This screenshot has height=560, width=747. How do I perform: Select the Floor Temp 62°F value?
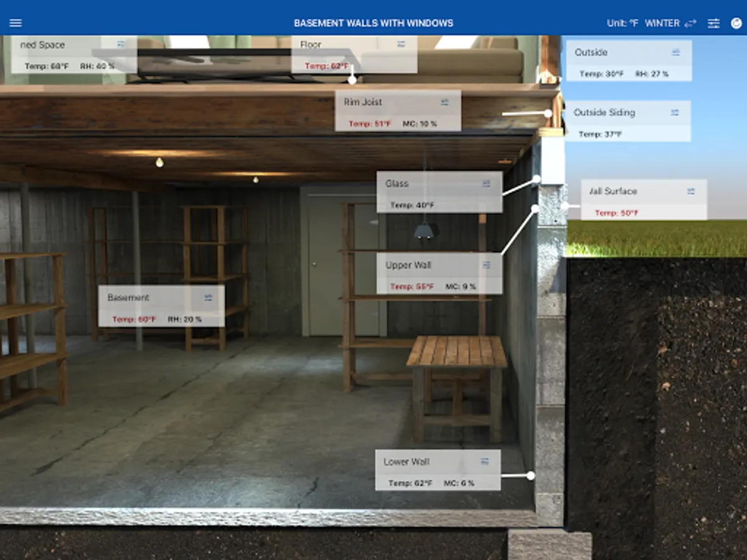coord(327,66)
